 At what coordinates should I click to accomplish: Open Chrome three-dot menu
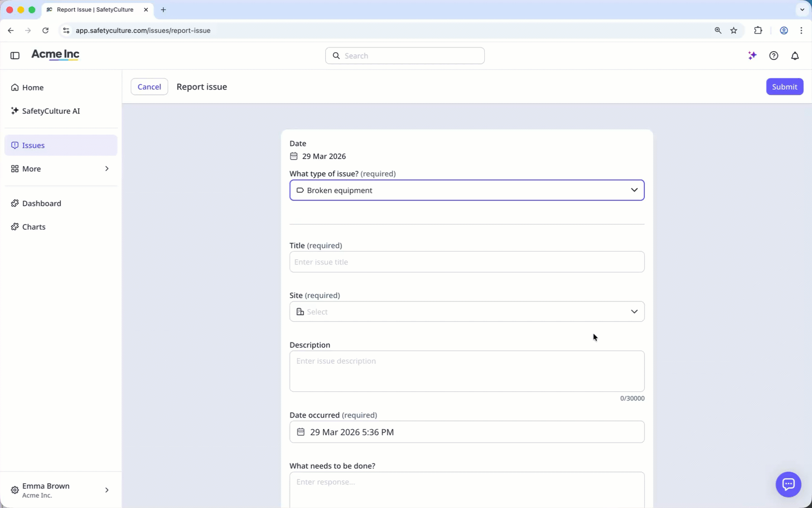coord(801,30)
